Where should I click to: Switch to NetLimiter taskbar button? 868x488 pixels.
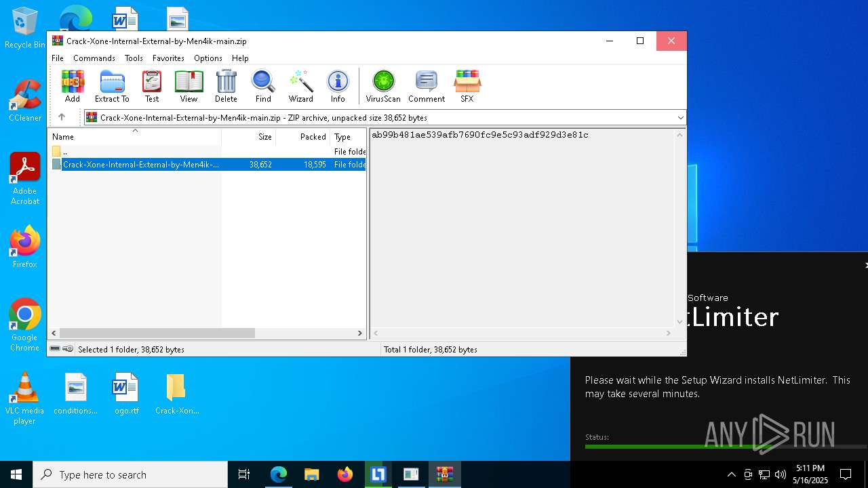pos(378,474)
